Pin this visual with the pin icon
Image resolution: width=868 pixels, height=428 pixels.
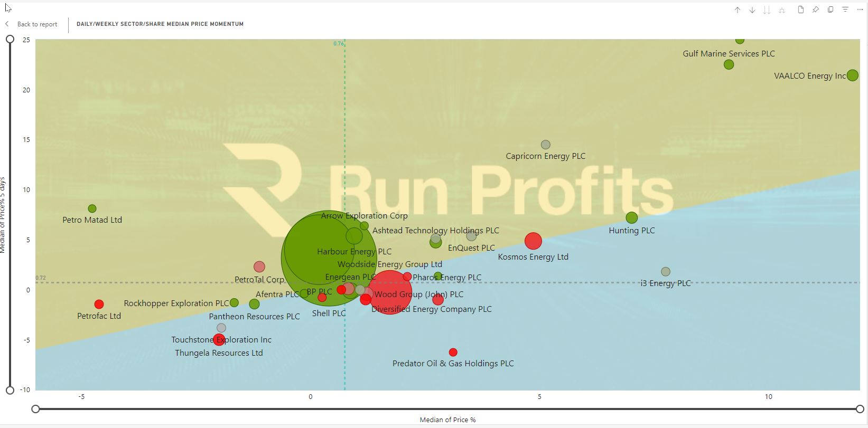(x=816, y=10)
